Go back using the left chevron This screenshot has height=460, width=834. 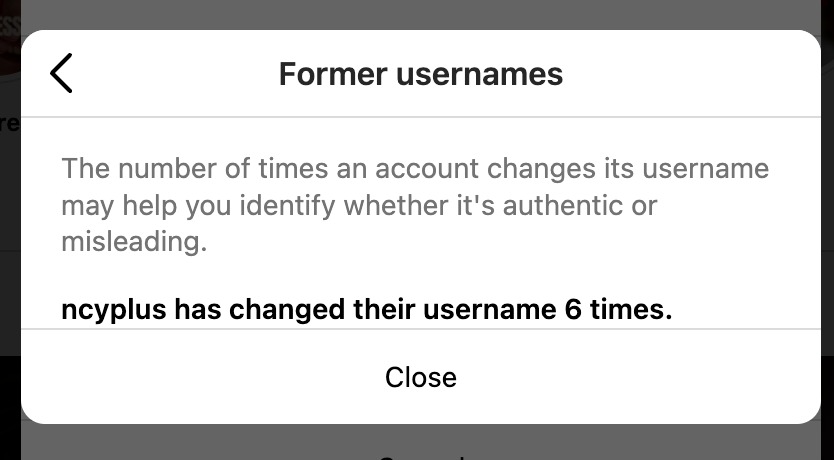[61, 74]
